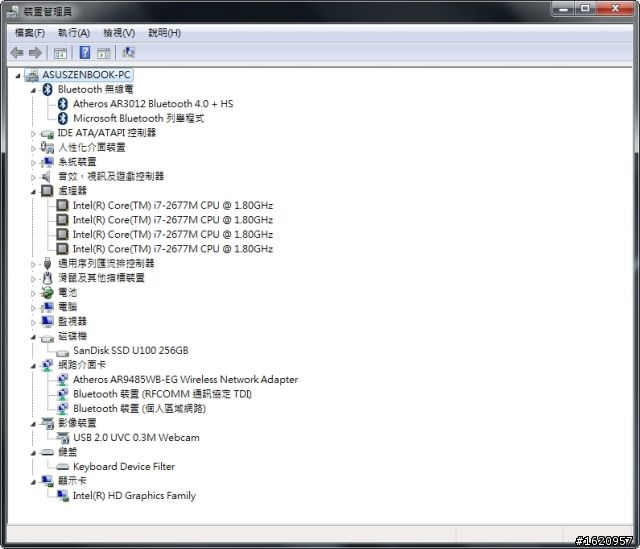Collapse the Bluetooth 無線電 node
This screenshot has width=640, height=549.
point(33,90)
